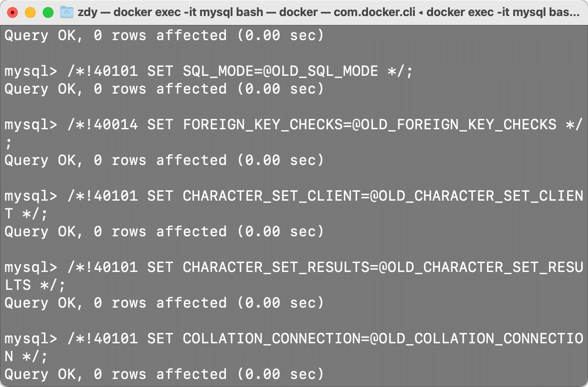Click the '@OLD_SQL_MODE' text in terminal
The height and width of the screenshot is (387, 588).
coord(320,71)
